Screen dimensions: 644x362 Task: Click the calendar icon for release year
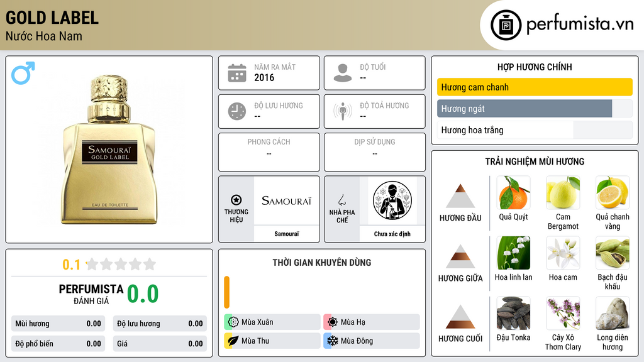tap(237, 73)
